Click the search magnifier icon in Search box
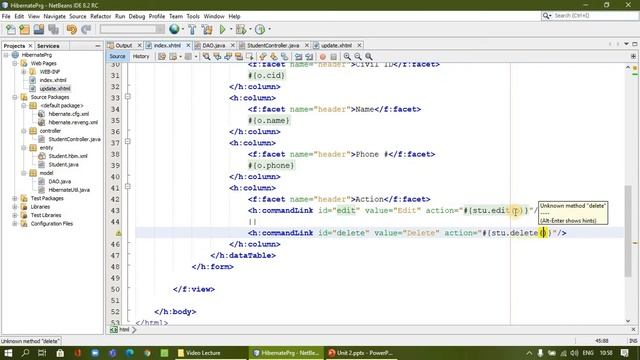 [546, 16]
